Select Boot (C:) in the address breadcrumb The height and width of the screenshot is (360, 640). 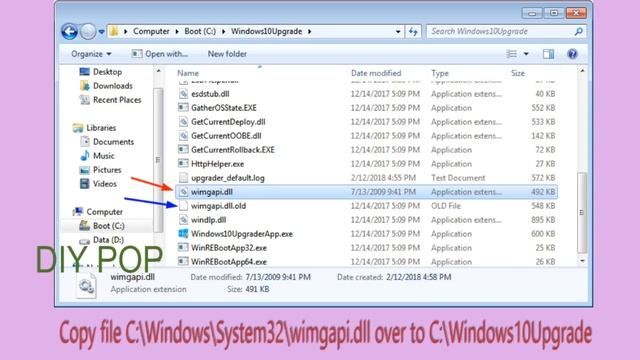tap(200, 31)
